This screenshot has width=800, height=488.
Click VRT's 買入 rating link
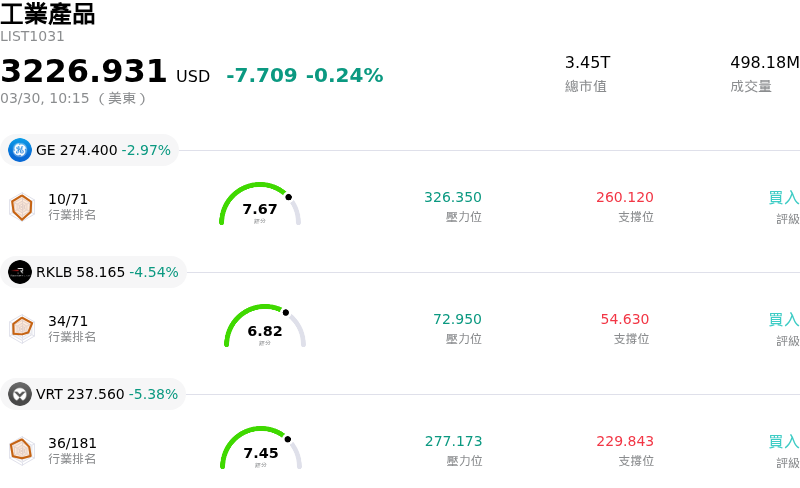pos(783,442)
